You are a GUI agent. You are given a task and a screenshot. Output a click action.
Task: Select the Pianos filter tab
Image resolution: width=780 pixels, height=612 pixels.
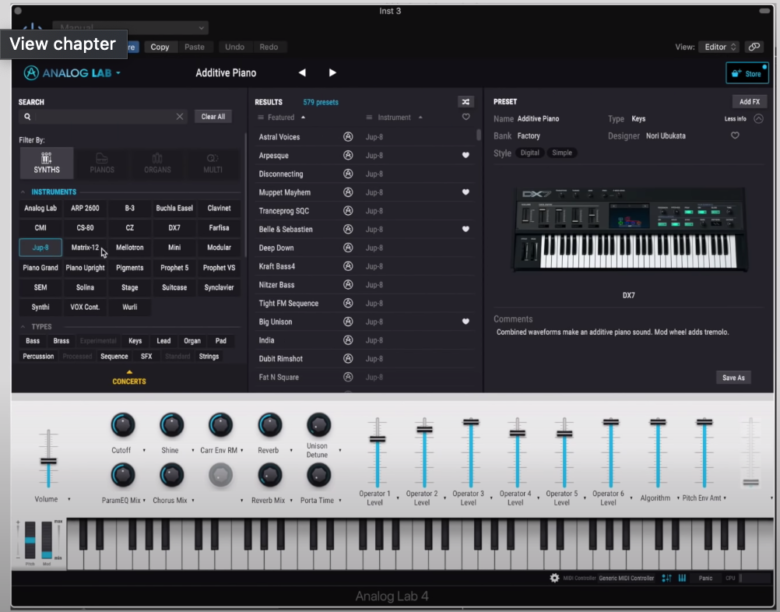[x=102, y=163]
